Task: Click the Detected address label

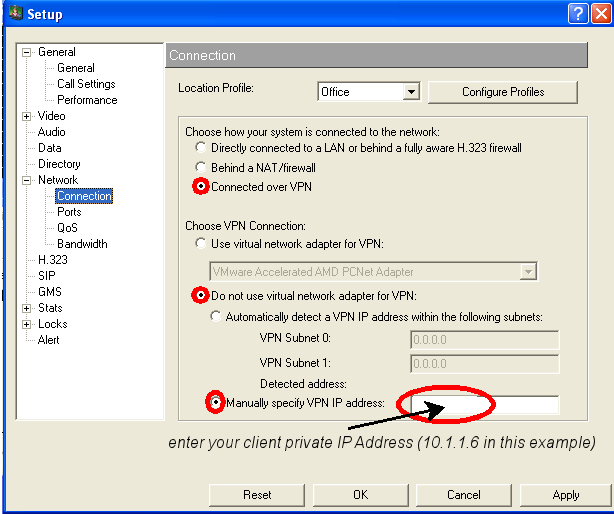Action: coord(303,384)
